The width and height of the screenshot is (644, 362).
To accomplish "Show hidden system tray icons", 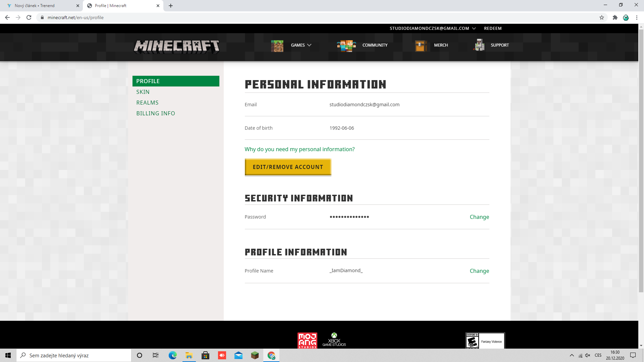I will click(x=572, y=355).
